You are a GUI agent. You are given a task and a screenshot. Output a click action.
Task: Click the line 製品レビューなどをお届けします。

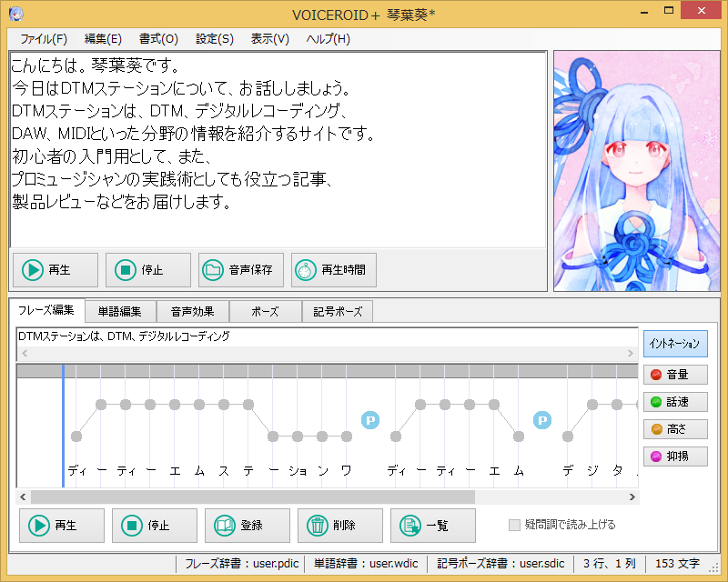[x=121, y=202]
